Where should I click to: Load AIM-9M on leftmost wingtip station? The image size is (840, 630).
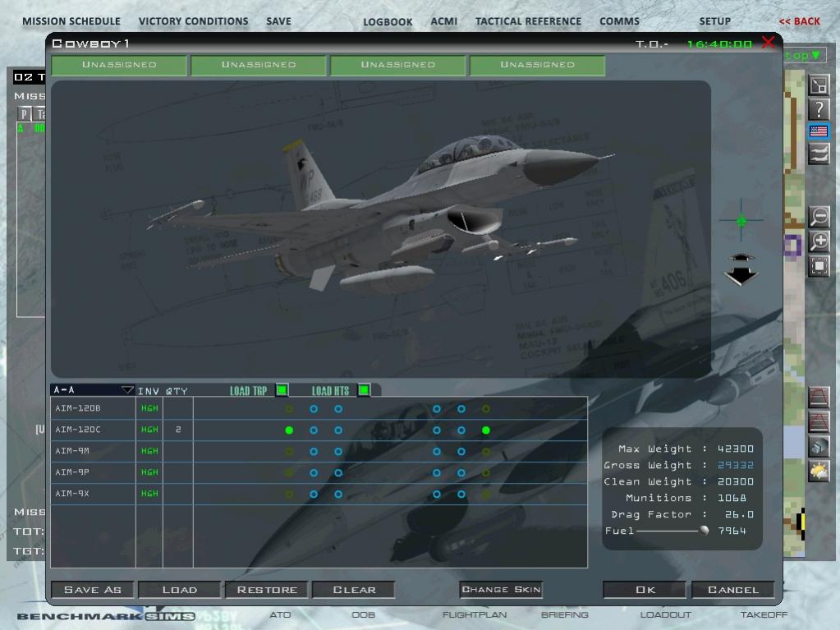(x=289, y=452)
